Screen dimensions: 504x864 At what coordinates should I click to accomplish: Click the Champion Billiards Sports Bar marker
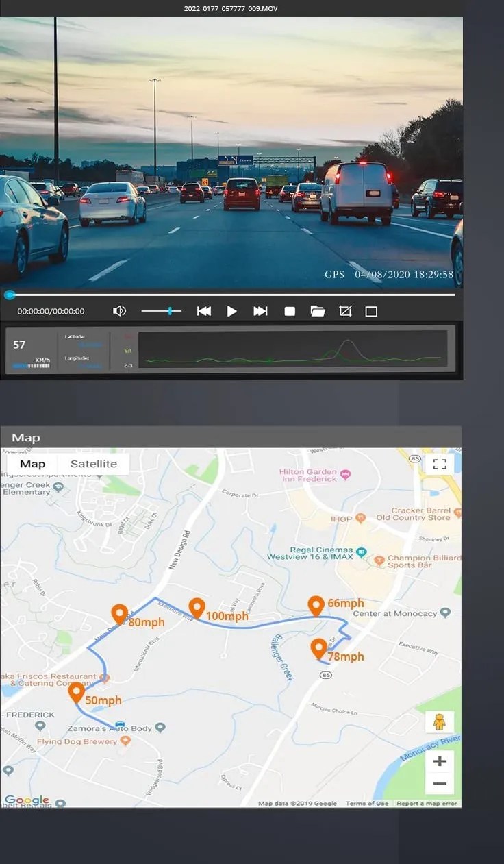click(379, 560)
